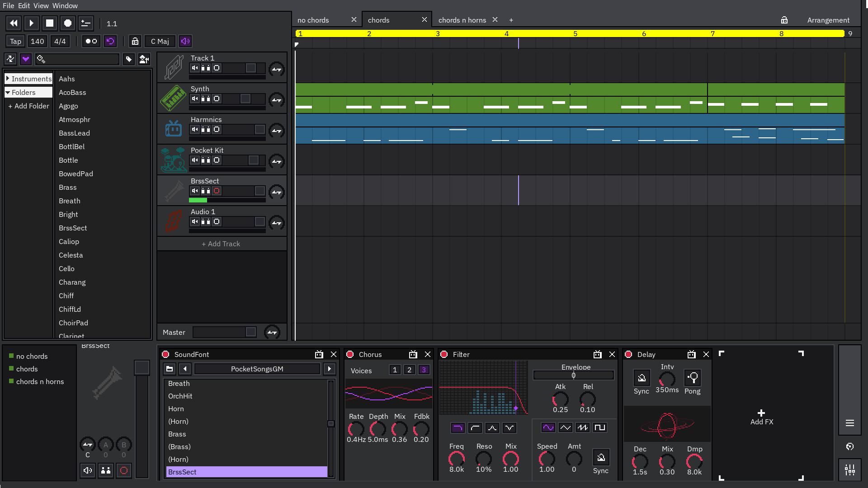Viewport: 868px width, 488px height.
Task: Click the scale lock icon
Action: point(135,41)
